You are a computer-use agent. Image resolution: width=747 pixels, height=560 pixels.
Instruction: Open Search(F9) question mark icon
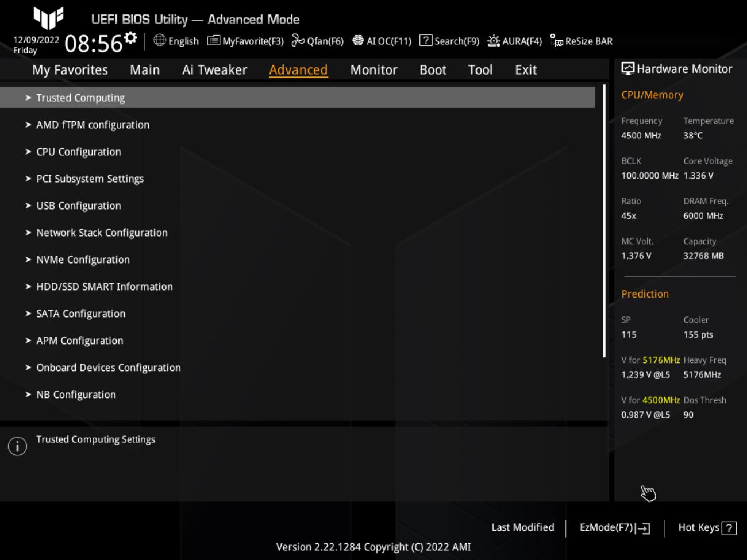pos(426,40)
